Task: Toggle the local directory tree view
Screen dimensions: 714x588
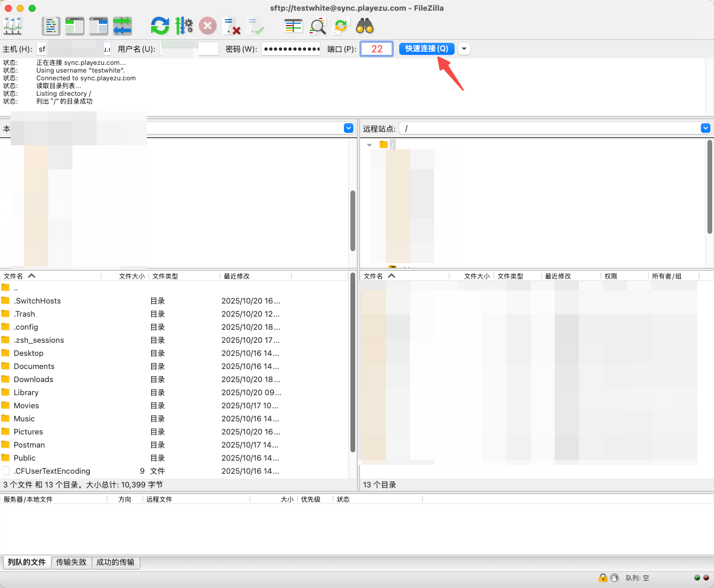Action: point(75,26)
